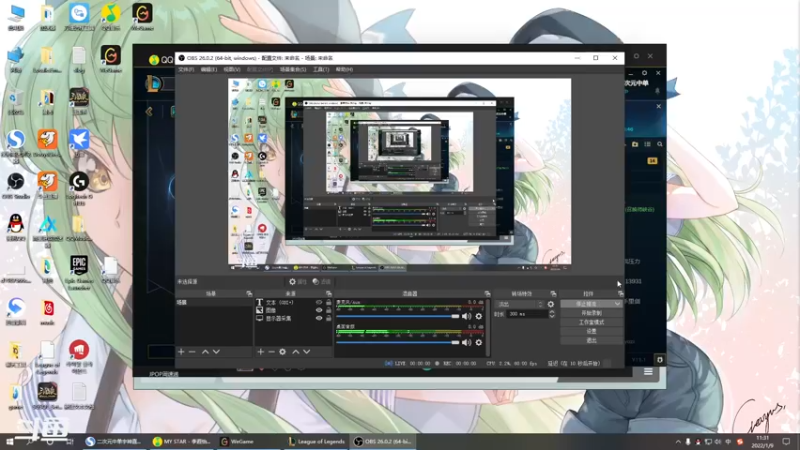Open transition properties gear icon
This screenshot has height=450, width=800.
pyautogui.click(x=551, y=304)
